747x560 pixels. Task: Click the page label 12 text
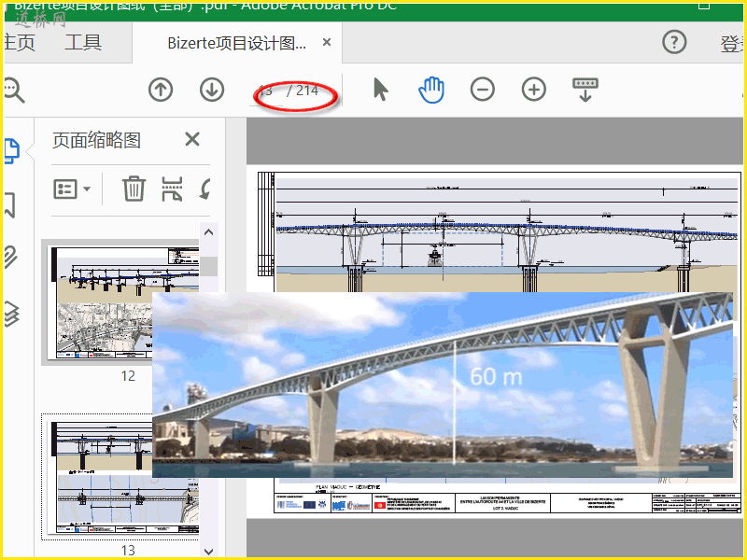[128, 376]
